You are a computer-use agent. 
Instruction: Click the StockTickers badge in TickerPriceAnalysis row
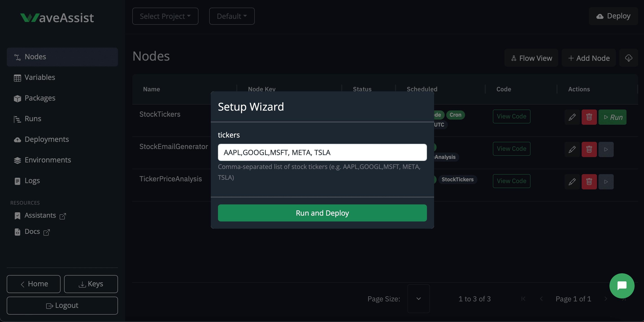[457, 179]
